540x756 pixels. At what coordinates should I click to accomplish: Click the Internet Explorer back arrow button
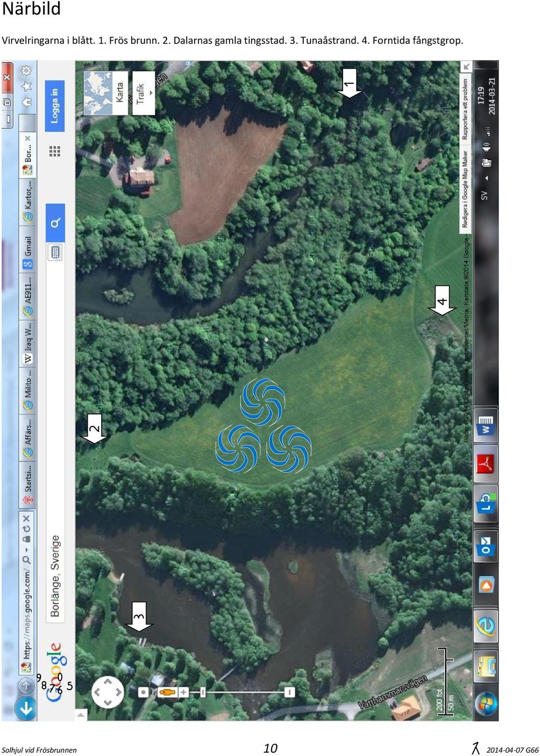(x=26, y=708)
